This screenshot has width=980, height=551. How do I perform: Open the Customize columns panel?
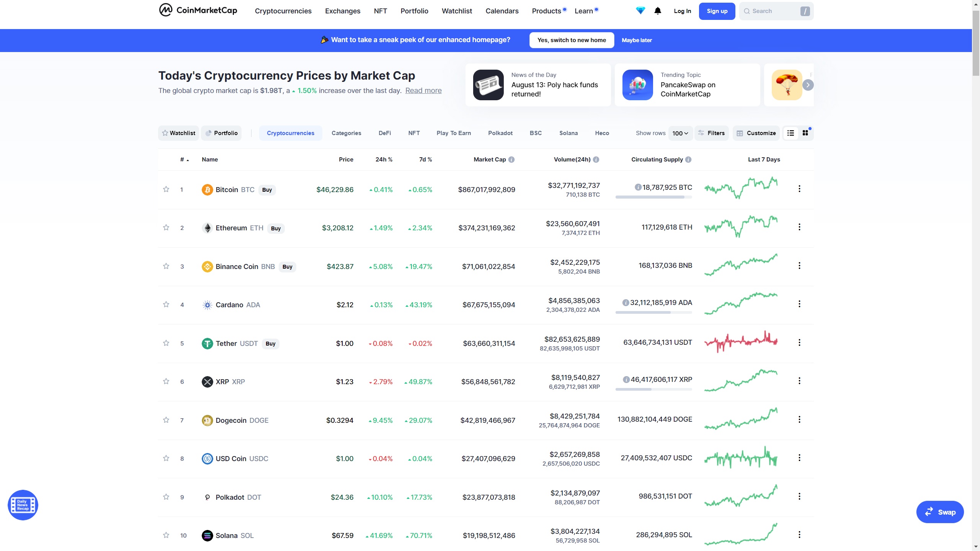pyautogui.click(x=756, y=133)
